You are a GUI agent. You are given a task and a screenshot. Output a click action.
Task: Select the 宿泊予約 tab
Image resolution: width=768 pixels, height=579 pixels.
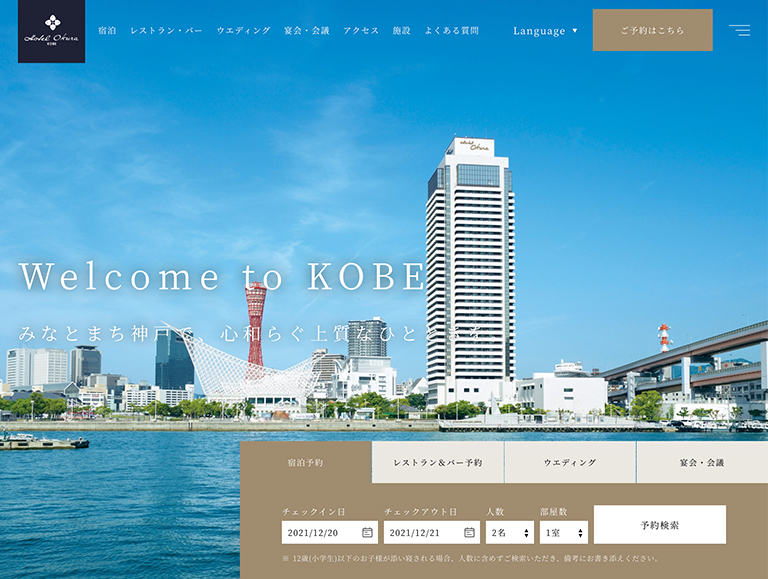pos(306,463)
